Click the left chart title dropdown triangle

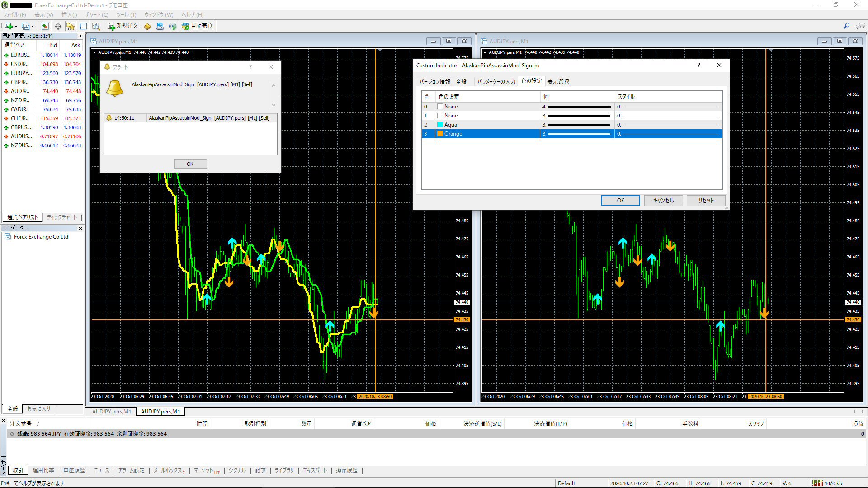[94, 52]
